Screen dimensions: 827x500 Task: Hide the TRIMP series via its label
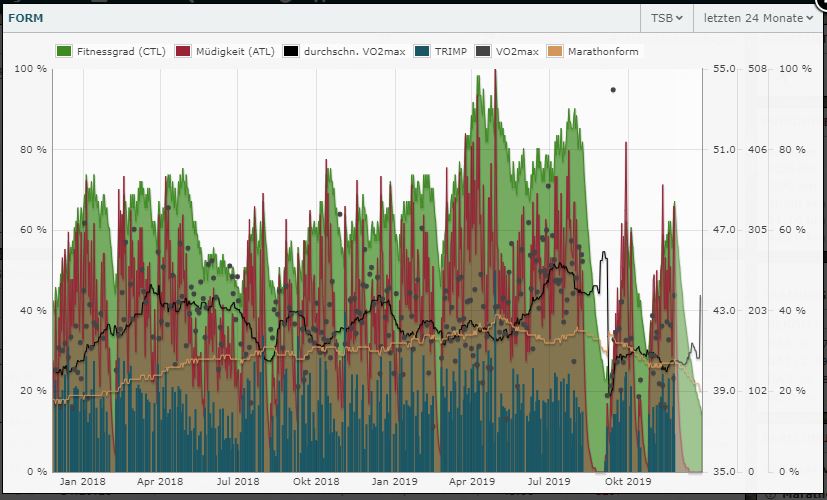click(450, 51)
